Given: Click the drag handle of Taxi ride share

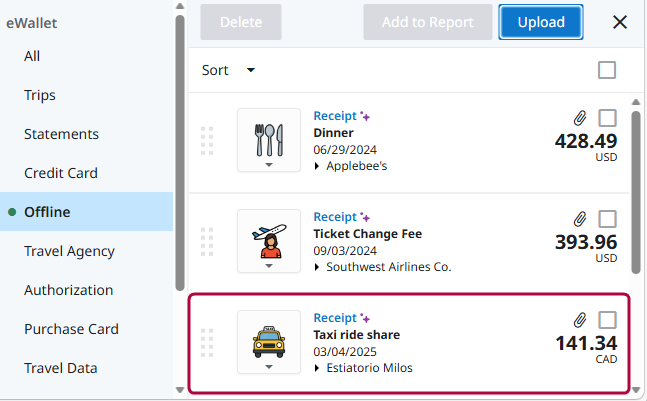Looking at the screenshot, I should pyautogui.click(x=207, y=342).
